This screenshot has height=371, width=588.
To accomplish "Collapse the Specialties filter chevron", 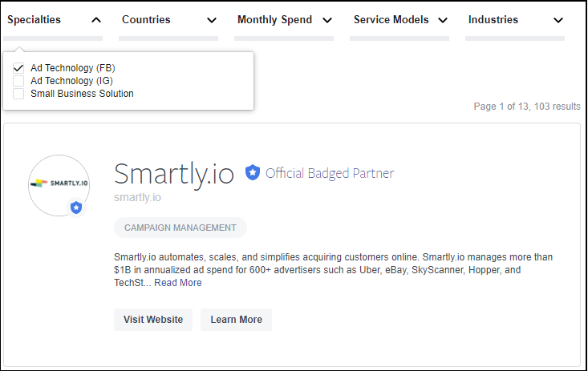I will pyautogui.click(x=96, y=20).
